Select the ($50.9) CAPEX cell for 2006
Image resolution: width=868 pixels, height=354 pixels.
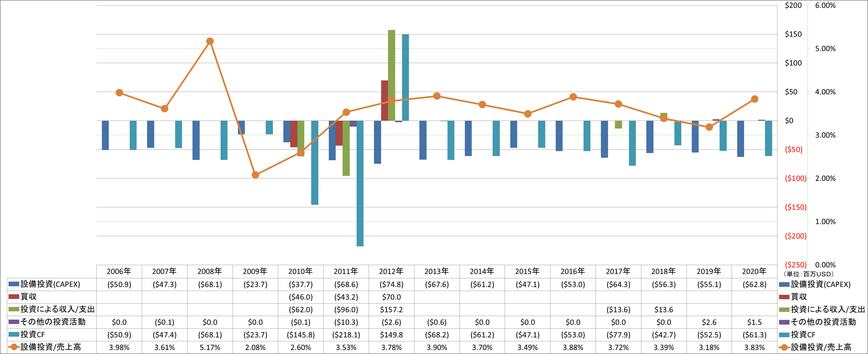[119, 284]
